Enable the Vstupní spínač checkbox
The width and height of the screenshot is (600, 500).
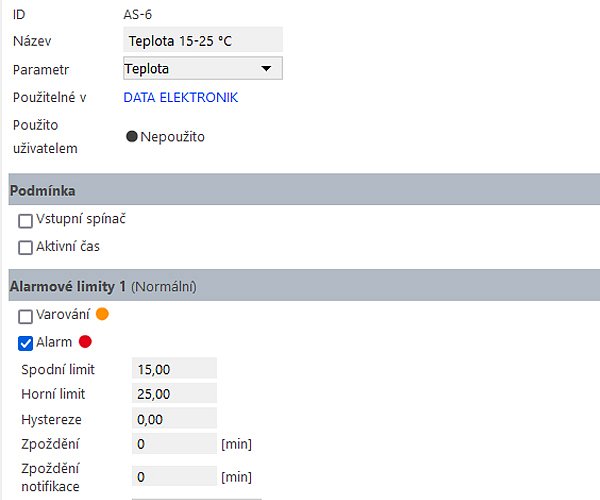[x=26, y=221]
